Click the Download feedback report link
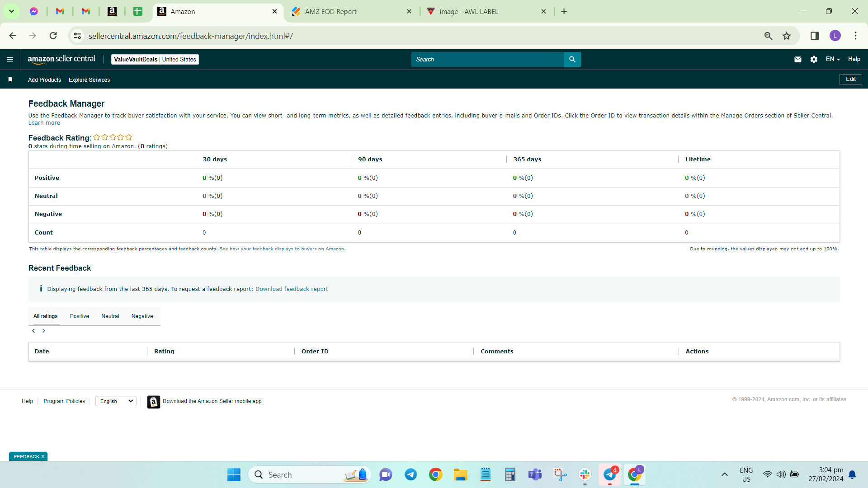868x488 pixels. tap(292, 289)
